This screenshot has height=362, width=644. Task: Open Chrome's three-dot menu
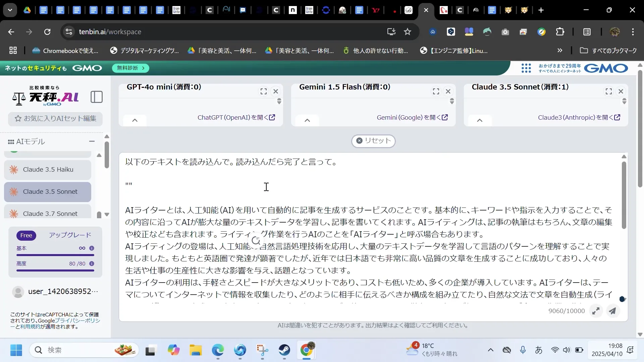point(633,32)
